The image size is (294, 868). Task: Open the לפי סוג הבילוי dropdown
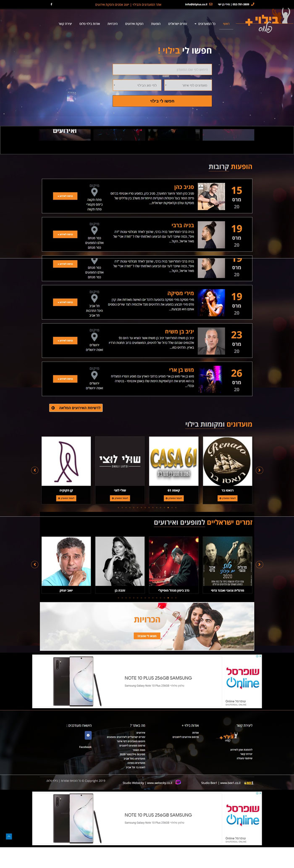[x=137, y=85]
